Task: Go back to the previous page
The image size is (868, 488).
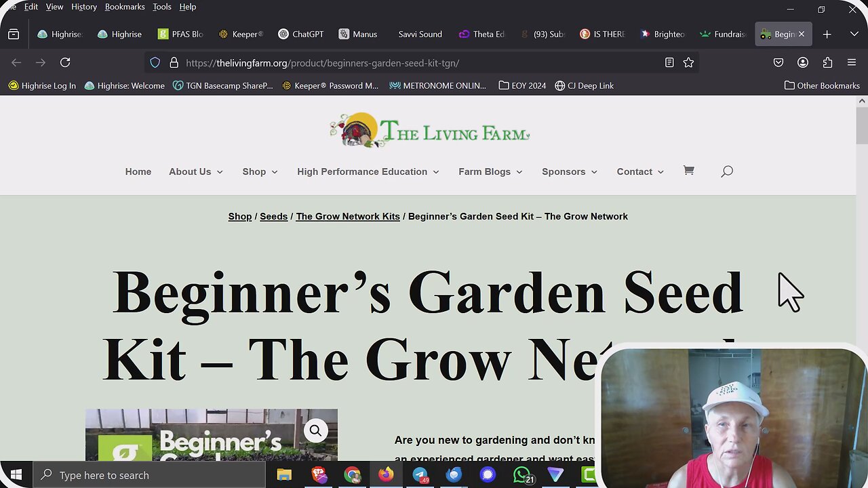Action: click(16, 62)
